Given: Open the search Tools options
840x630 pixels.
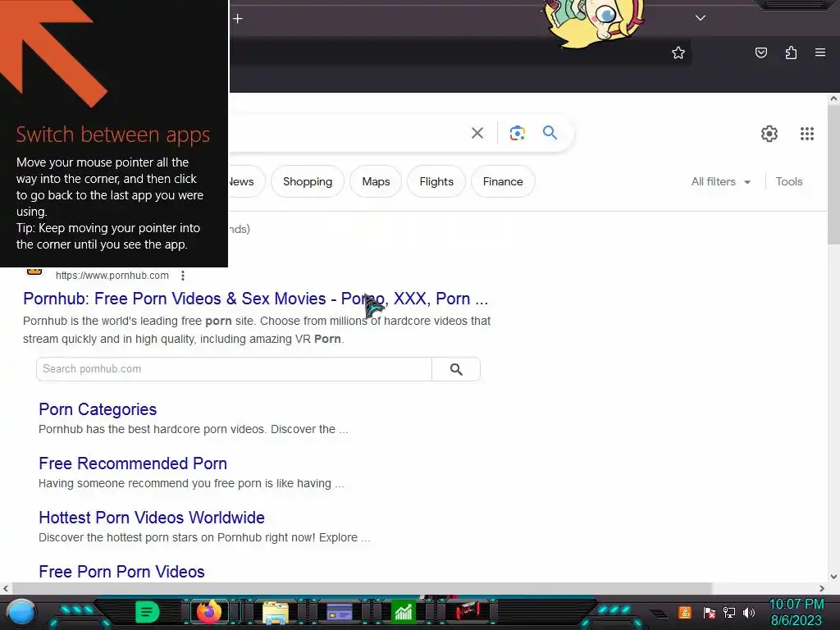Looking at the screenshot, I should click(x=788, y=181).
